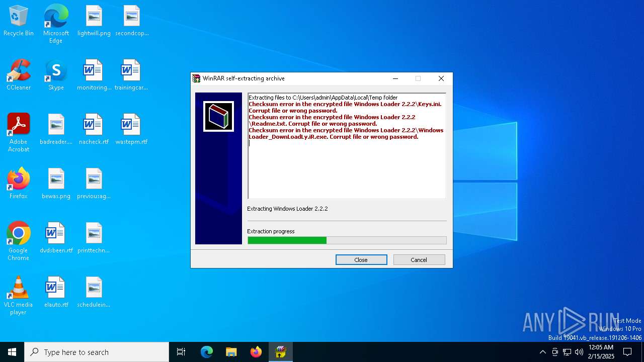Screen dimensions: 644x362
Task: Show hidden system tray icons
Action: click(x=542, y=352)
